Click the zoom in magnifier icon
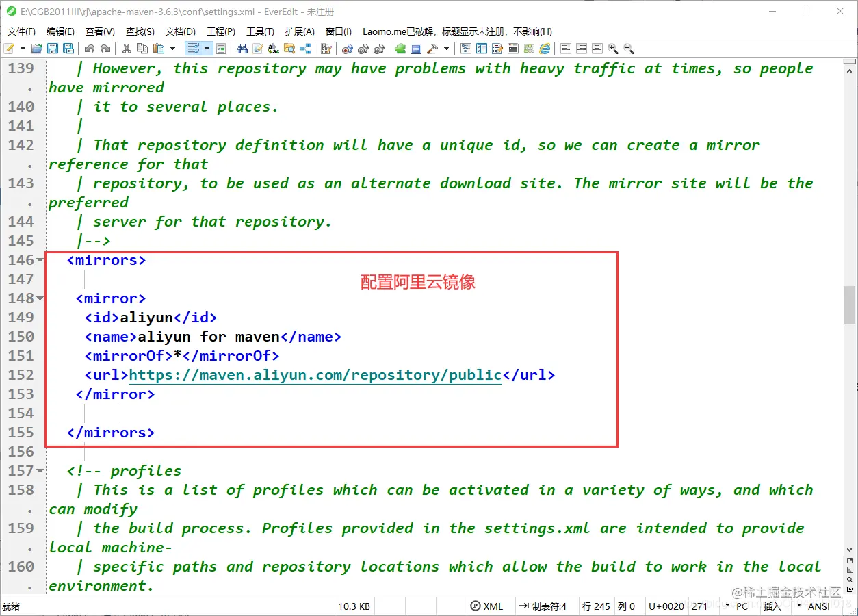This screenshot has width=858, height=616. (613, 49)
